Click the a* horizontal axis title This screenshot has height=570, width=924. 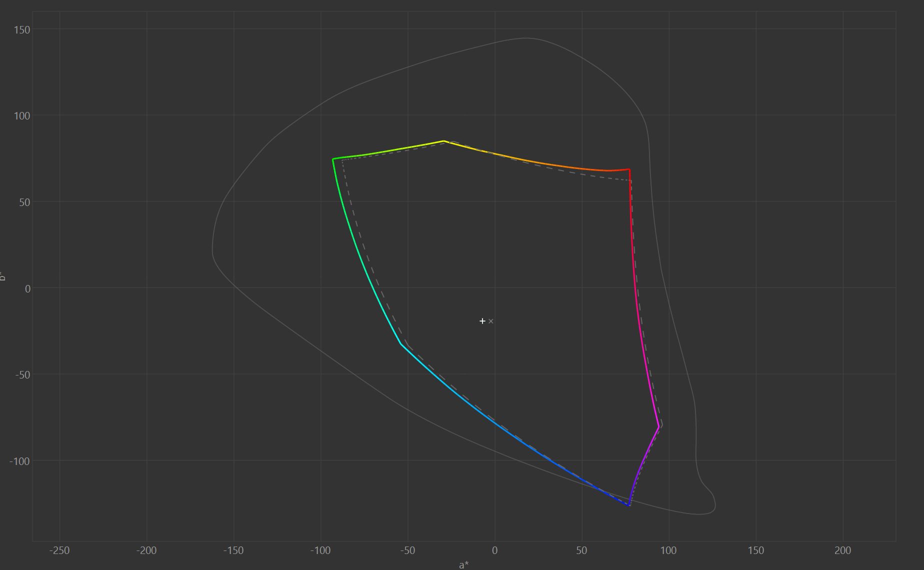pos(464,564)
